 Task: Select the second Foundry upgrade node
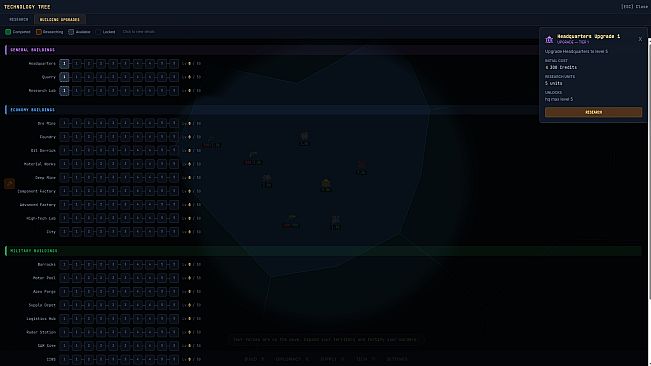tap(76, 137)
